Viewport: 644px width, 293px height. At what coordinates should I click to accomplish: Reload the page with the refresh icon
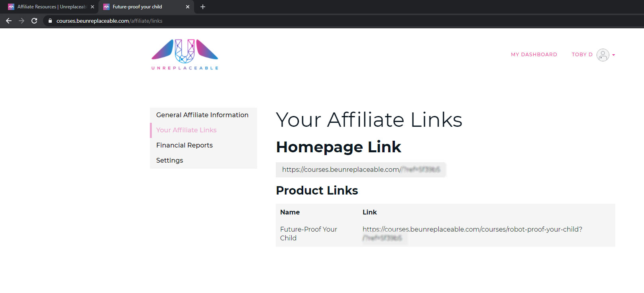click(x=34, y=21)
